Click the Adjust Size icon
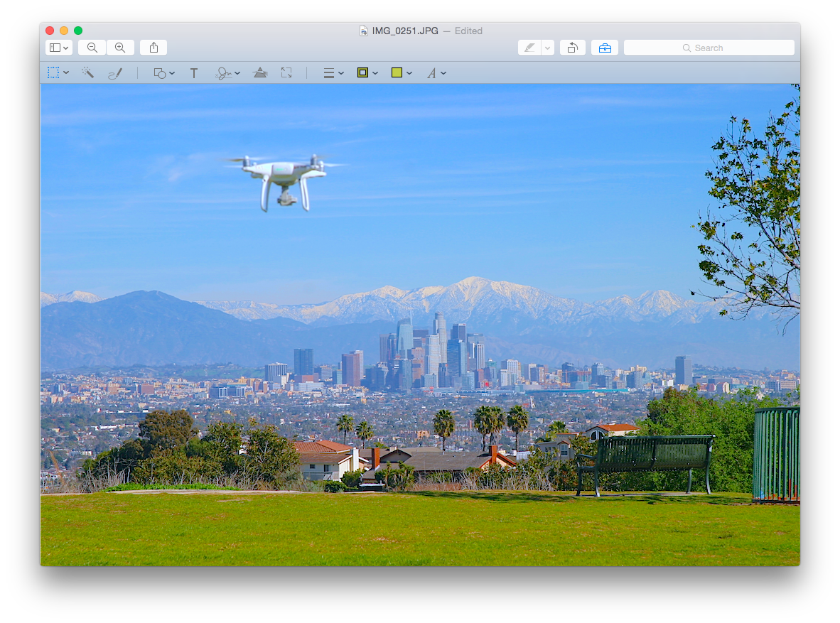 pyautogui.click(x=286, y=72)
